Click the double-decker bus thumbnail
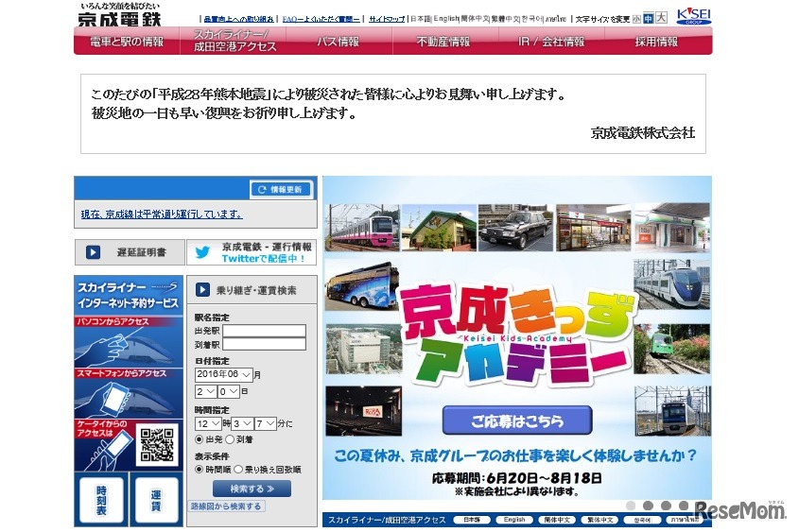 [x=362, y=284]
